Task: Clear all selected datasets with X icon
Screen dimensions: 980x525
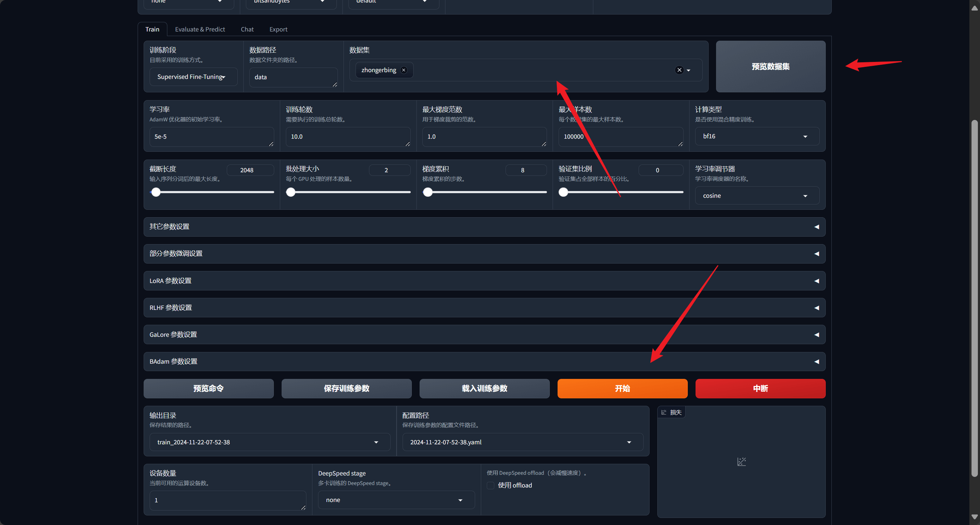Action: (x=679, y=70)
